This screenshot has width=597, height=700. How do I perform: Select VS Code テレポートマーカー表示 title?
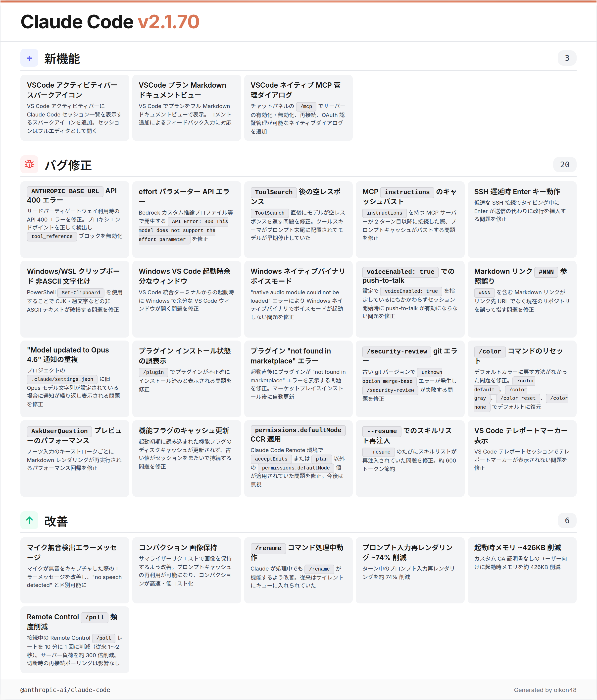(521, 435)
